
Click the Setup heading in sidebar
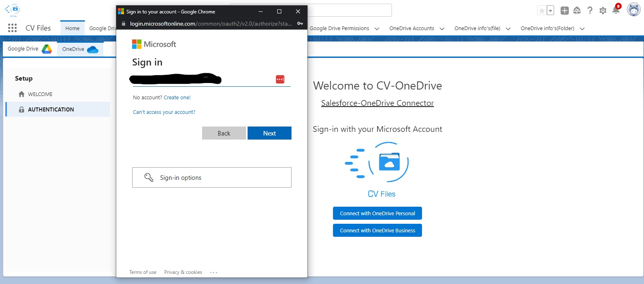(x=24, y=79)
